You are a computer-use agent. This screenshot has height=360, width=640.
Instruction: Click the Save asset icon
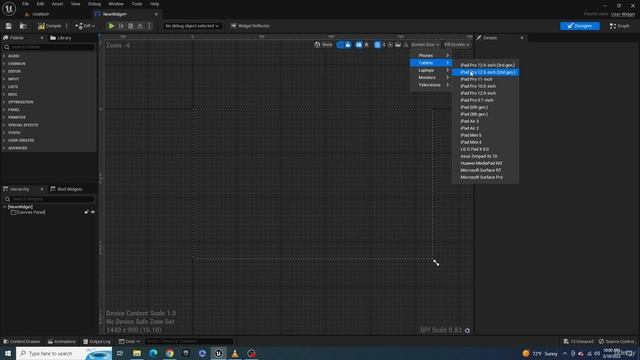[9, 26]
